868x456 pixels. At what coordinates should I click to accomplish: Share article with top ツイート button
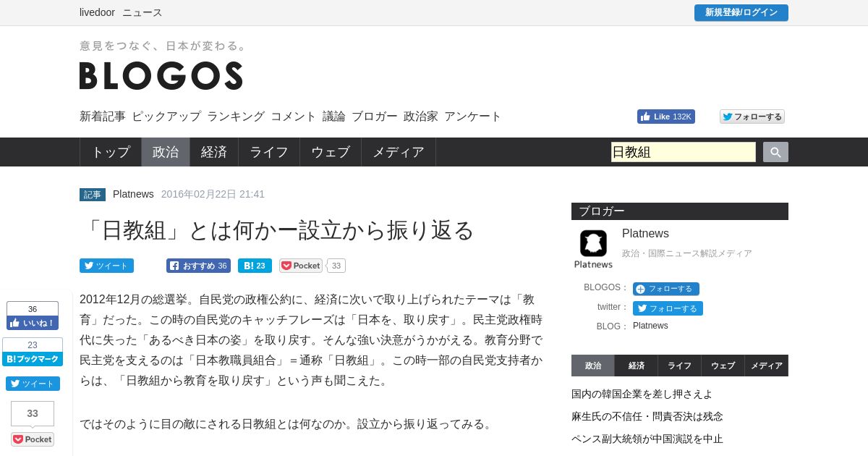point(106,266)
